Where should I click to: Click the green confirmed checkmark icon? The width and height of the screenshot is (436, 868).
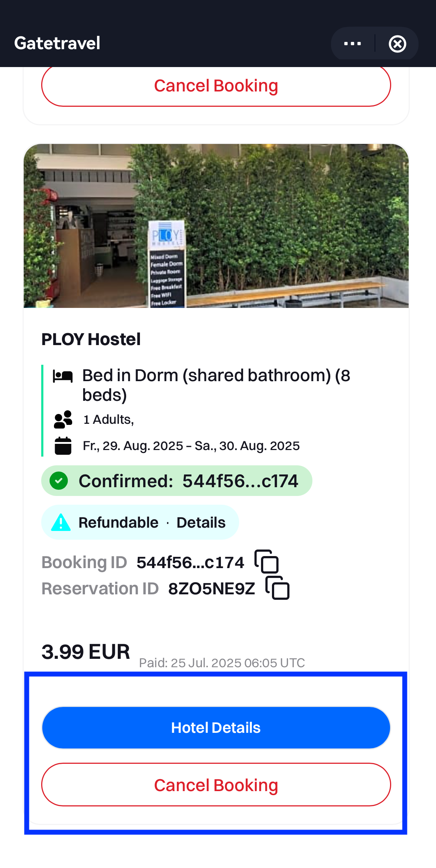pos(59,481)
